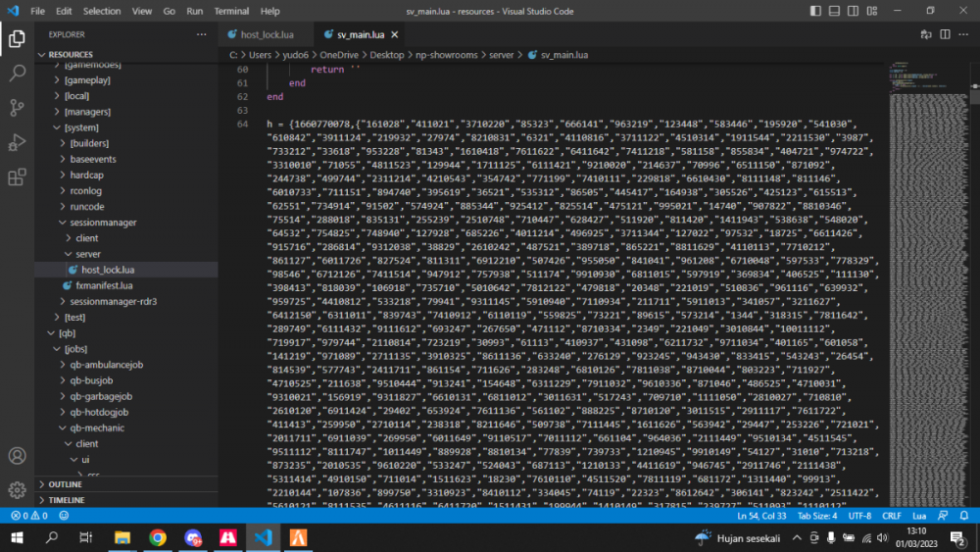980x552 pixels.
Task: Expand the qb-ambulancejob folder
Action: coord(106,365)
